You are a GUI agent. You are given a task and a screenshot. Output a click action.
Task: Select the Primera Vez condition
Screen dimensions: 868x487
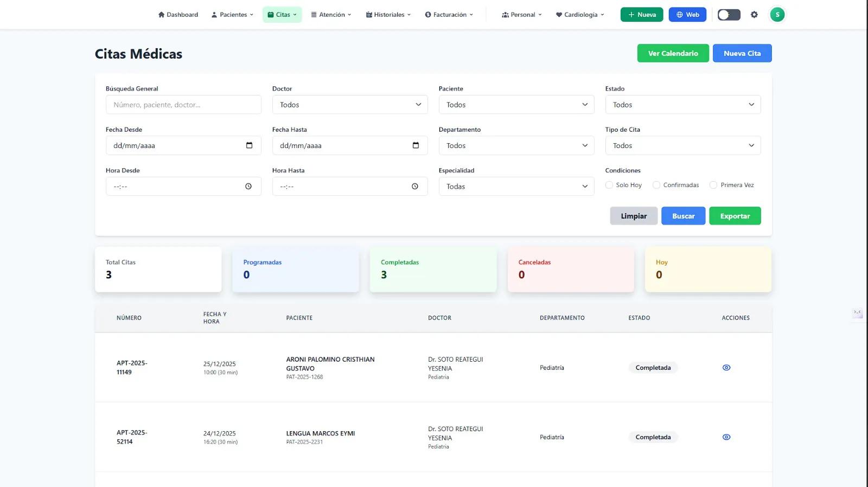pos(713,185)
